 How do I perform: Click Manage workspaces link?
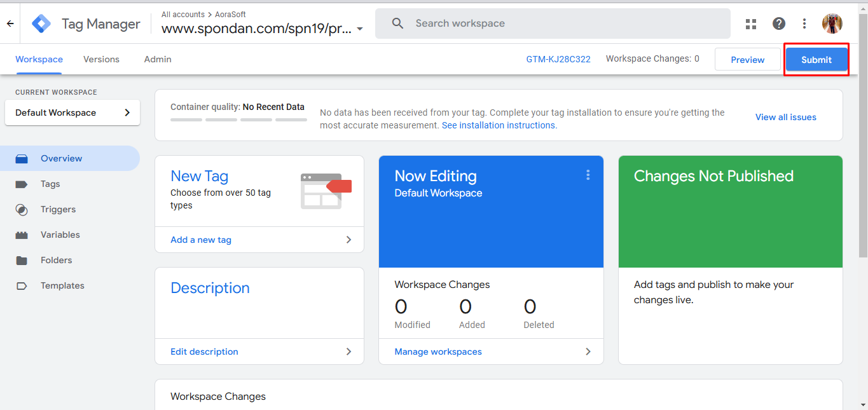click(438, 352)
